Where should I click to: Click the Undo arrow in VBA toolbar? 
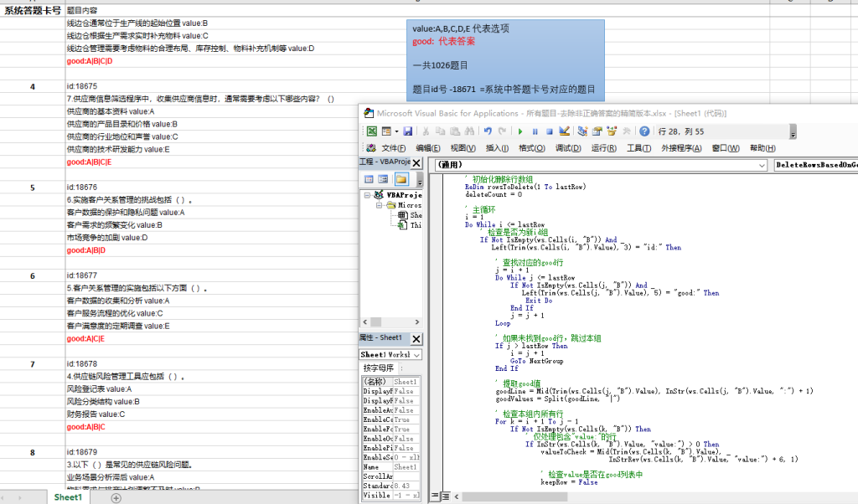point(488,131)
